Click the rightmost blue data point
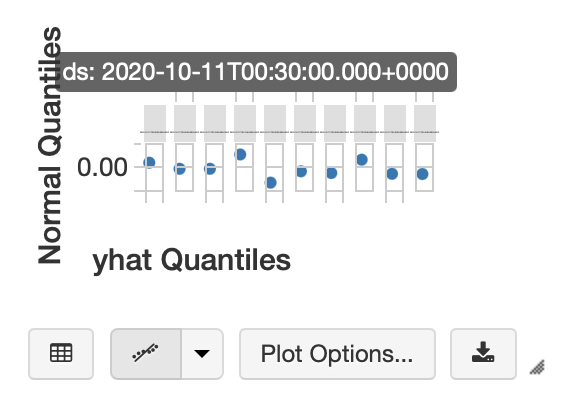This screenshot has height=394, width=584. tap(422, 174)
